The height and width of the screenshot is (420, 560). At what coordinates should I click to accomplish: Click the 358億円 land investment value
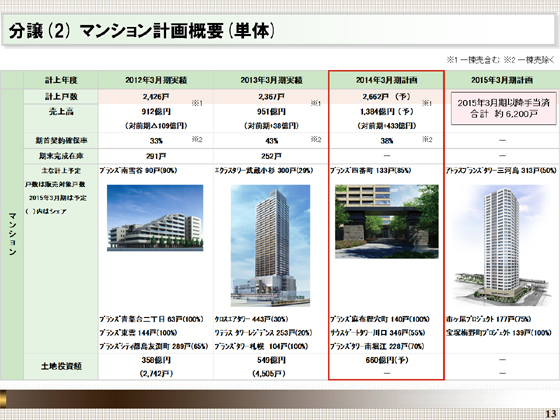click(x=156, y=360)
